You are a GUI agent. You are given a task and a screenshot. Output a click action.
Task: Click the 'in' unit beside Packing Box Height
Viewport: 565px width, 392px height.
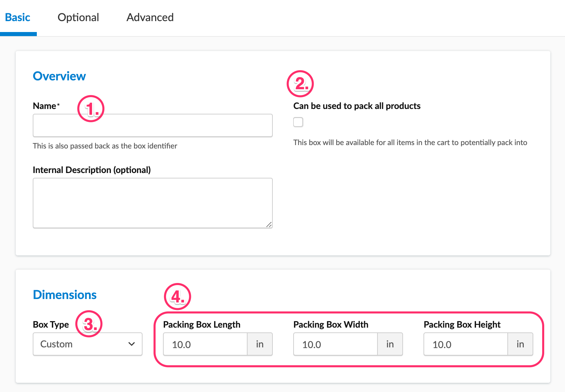tap(520, 344)
